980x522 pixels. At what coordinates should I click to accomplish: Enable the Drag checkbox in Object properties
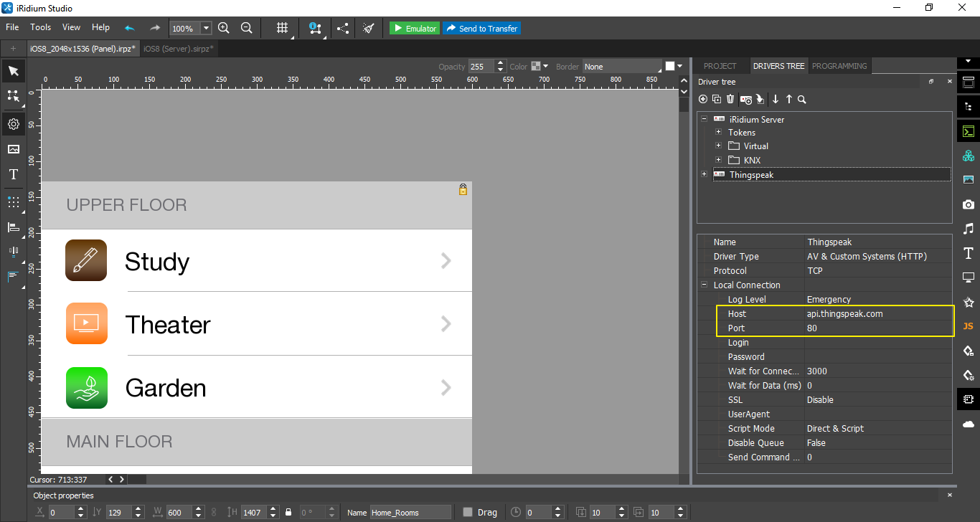468,512
